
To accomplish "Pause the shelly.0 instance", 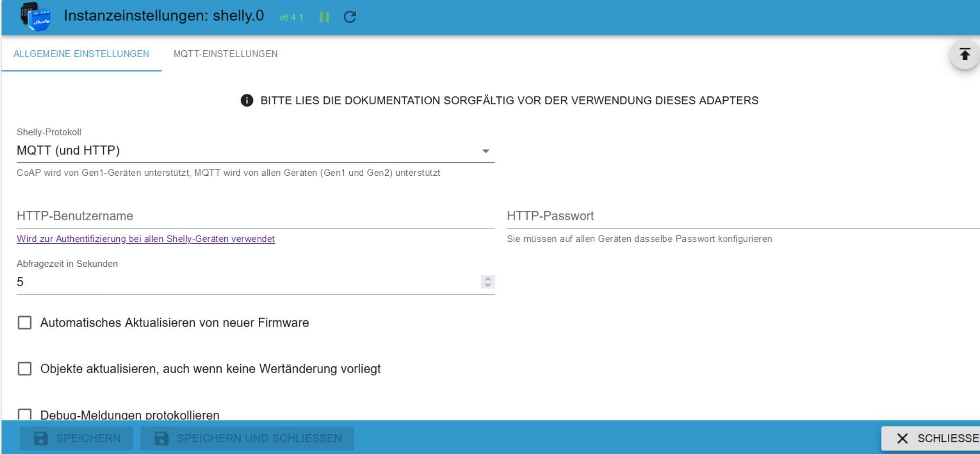I will 324,17.
